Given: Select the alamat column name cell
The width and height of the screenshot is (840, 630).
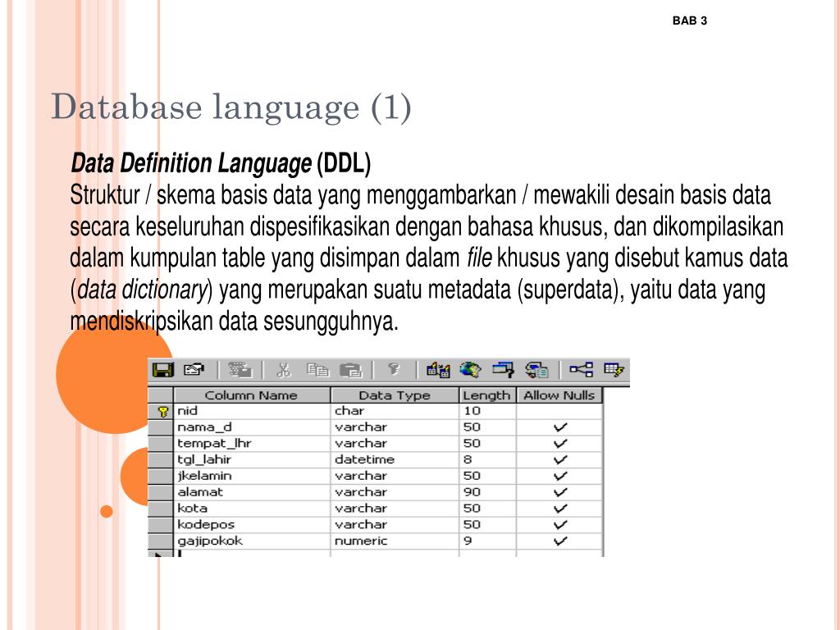Looking at the screenshot, I should (x=252, y=492).
